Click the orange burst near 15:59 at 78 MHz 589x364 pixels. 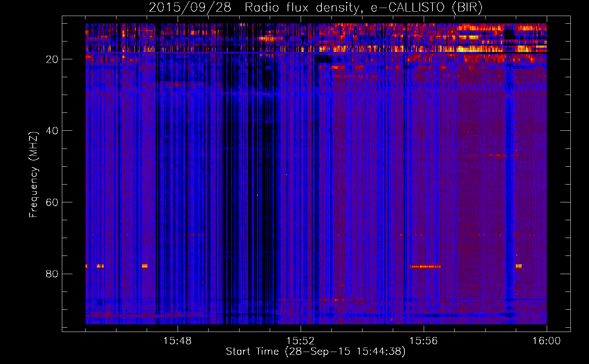(519, 266)
